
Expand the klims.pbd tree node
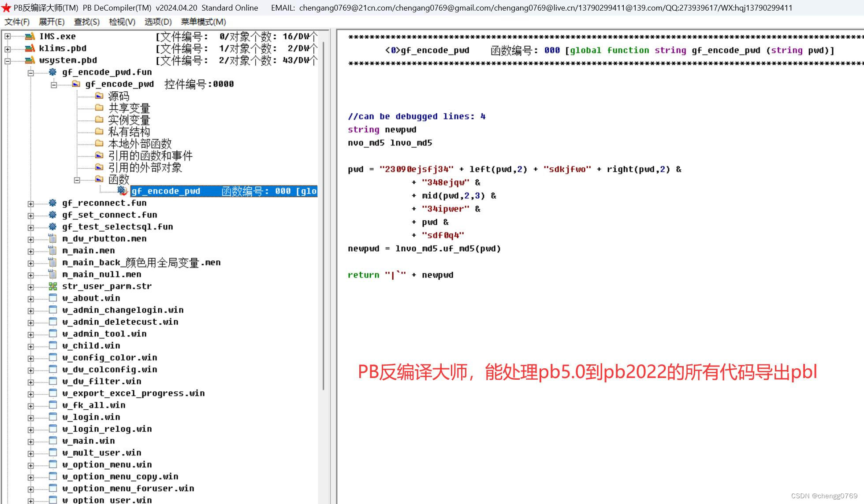point(7,49)
